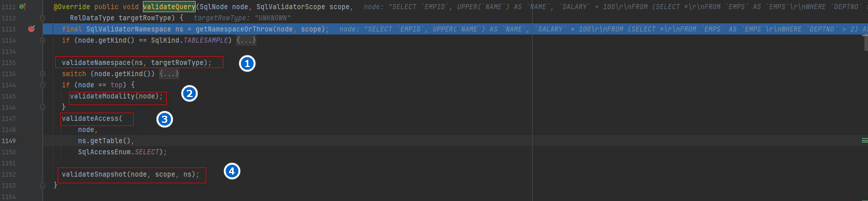The height and width of the screenshot is (201, 868).
Task: Click the blue circle annotation numbered 2
Action: [189, 93]
